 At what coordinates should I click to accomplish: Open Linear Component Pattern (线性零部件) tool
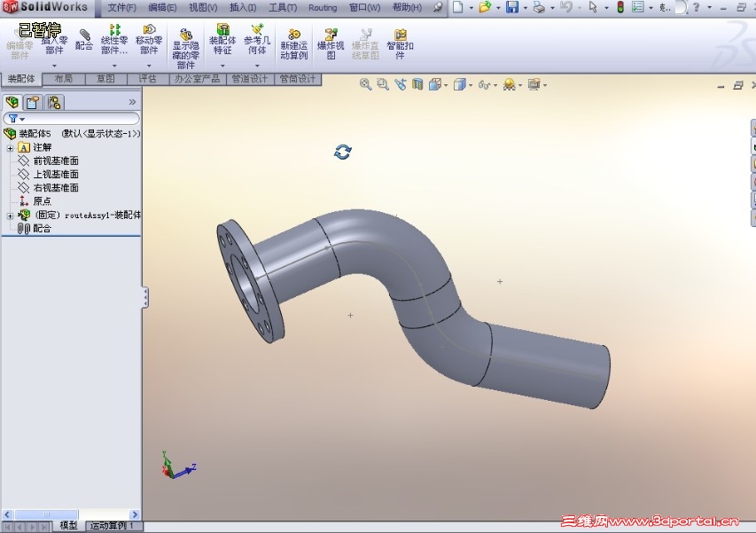pyautogui.click(x=114, y=40)
